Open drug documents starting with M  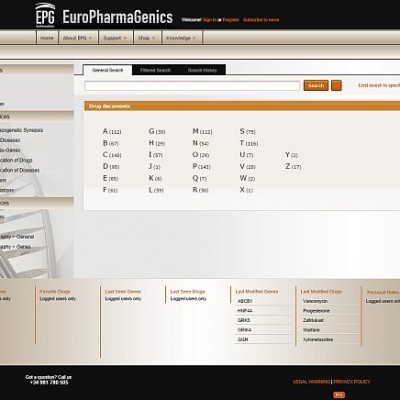point(202,131)
